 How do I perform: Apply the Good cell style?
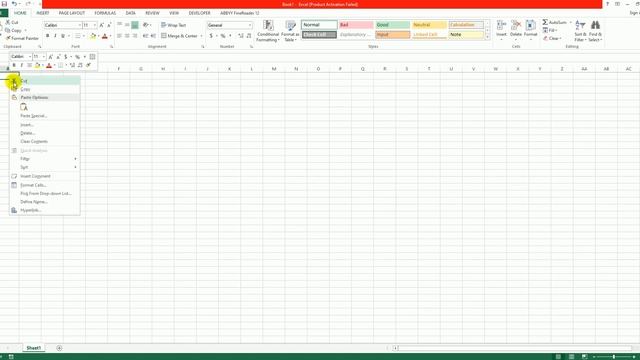tap(393, 25)
